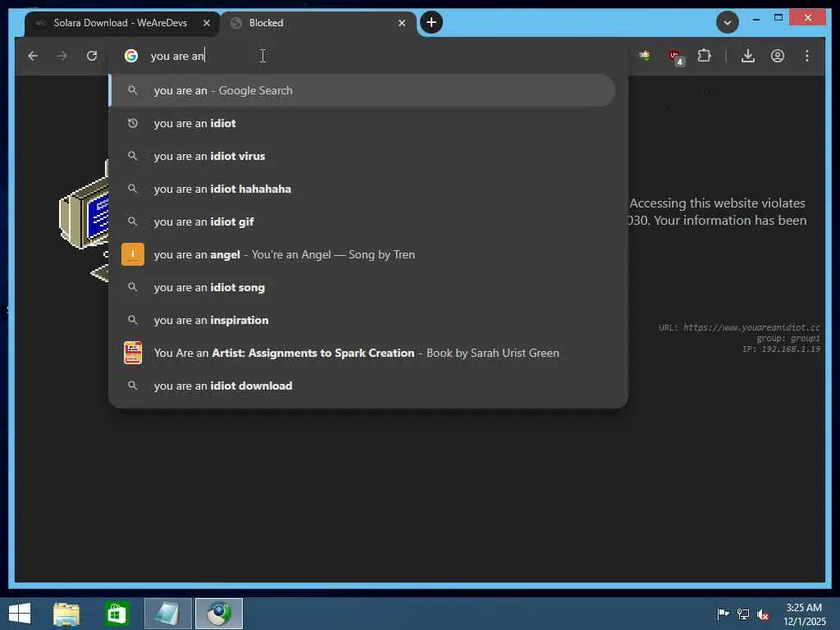Screen dimensions: 840x630
Task: Click the Google logo in the address bar
Action: coord(131,56)
